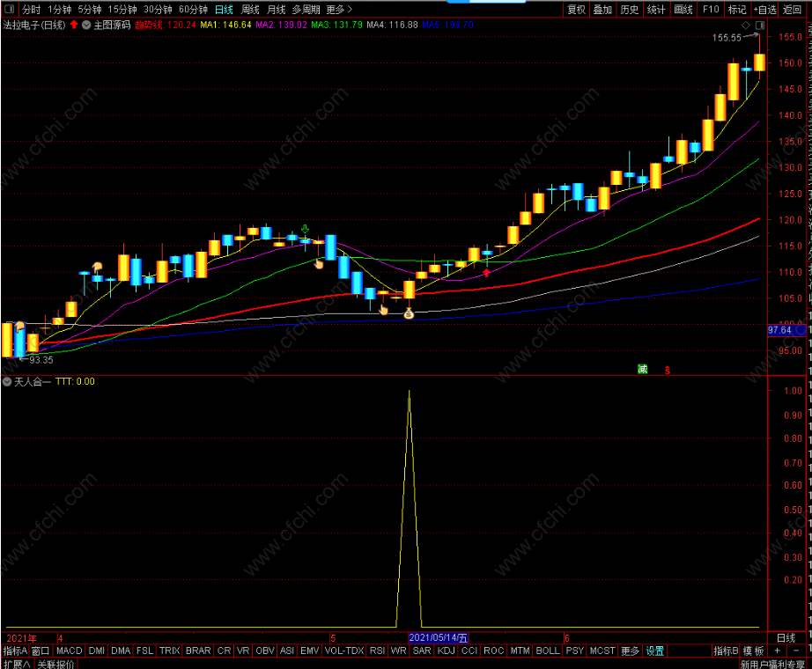Switch to 5分钟 period
Screen dimensions: 812x669
(90, 10)
